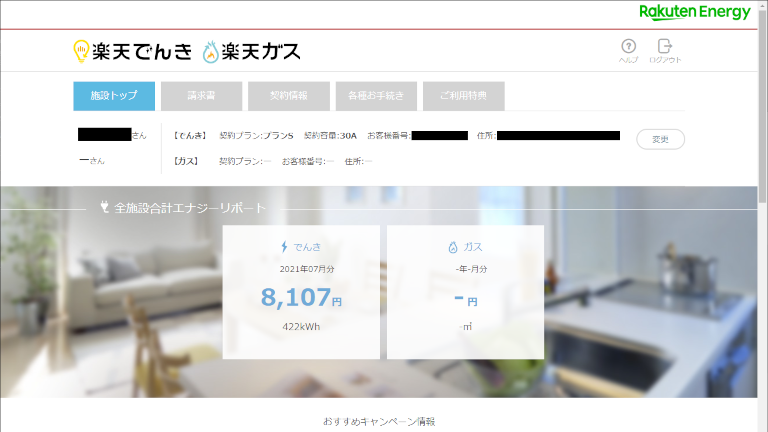768x432 pixels.
Task: Click the 楽天ガス flame logo
Action: pyautogui.click(x=251, y=51)
